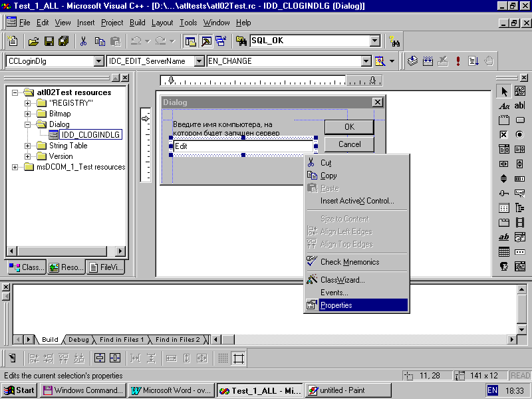Click the Cancel button in the dialog editor
Viewport: 532px width, 399px height.
pos(350,144)
